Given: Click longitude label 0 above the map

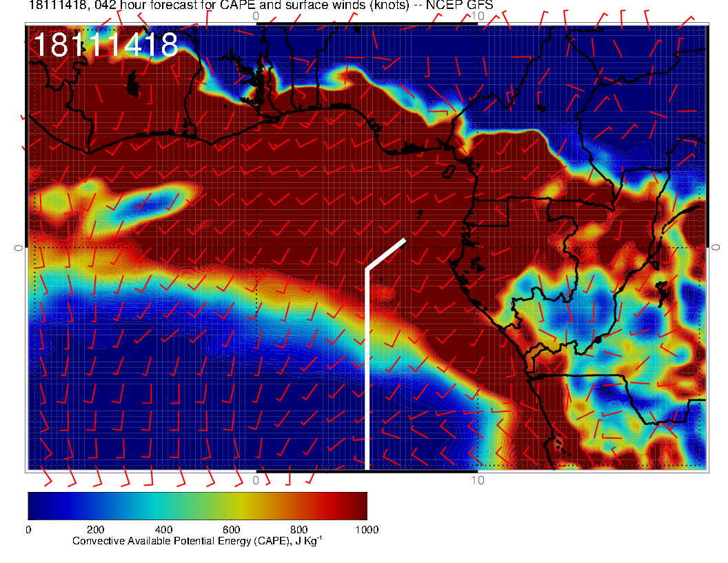Looking at the screenshot, I should pyautogui.click(x=256, y=16).
